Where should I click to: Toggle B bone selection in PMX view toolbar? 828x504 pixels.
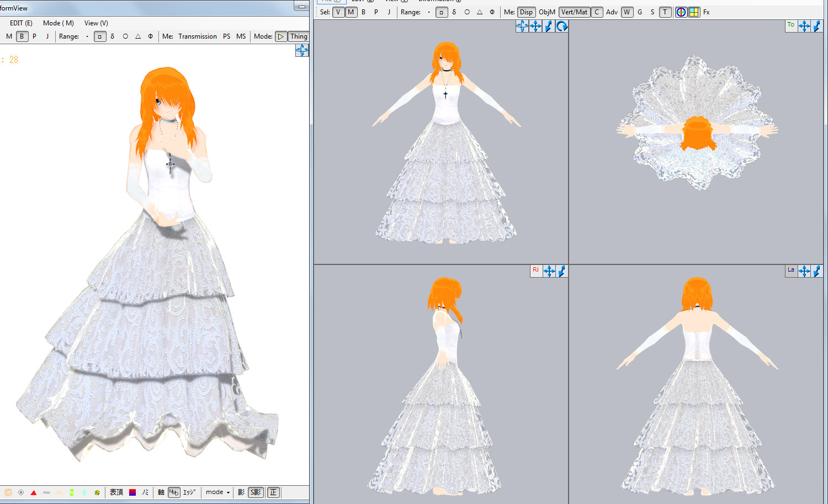point(363,12)
